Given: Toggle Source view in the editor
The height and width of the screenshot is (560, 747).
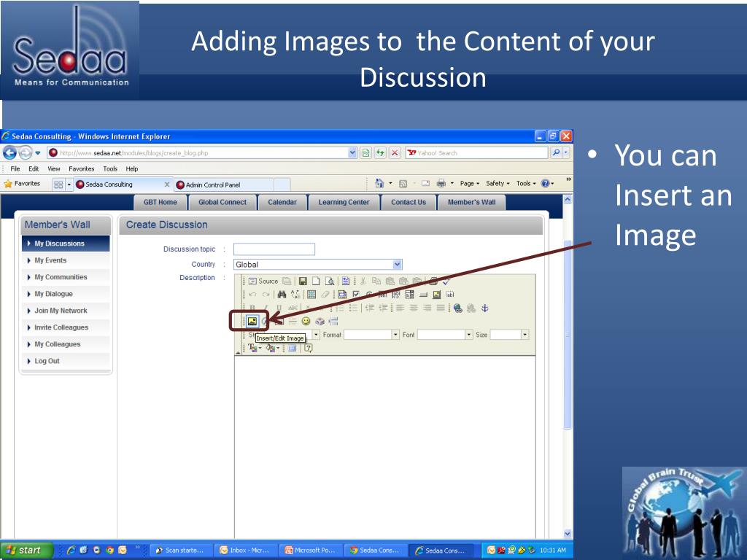Looking at the screenshot, I should pyautogui.click(x=263, y=281).
